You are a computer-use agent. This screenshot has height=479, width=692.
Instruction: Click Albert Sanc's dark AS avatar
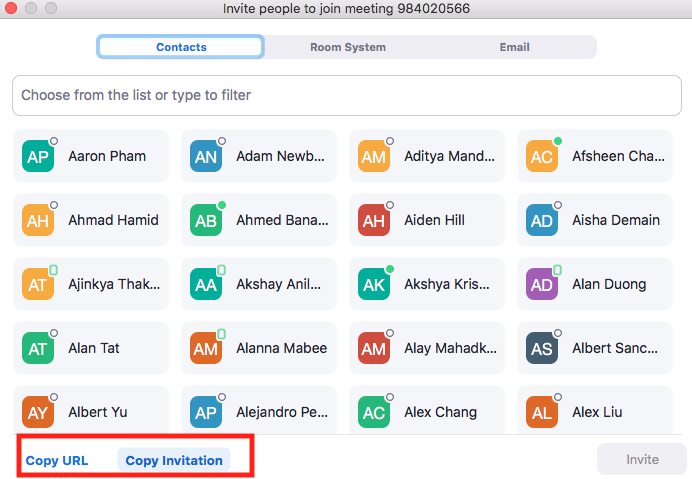point(542,349)
